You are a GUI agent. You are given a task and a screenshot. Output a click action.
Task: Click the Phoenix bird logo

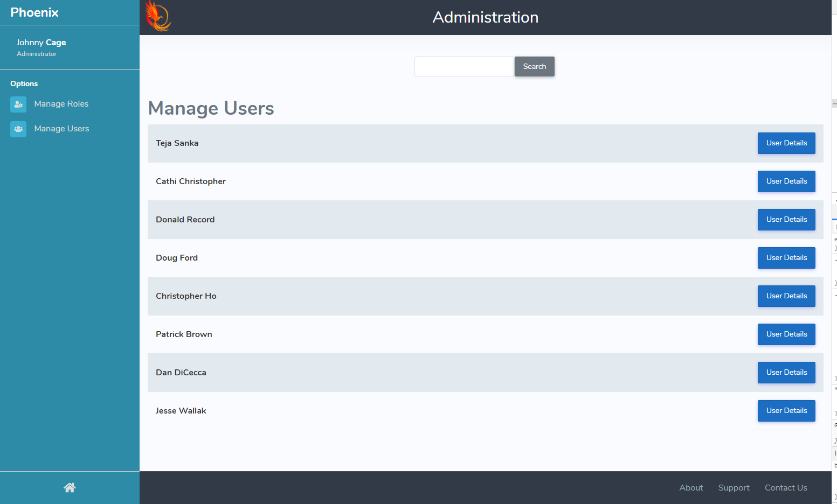tap(158, 17)
